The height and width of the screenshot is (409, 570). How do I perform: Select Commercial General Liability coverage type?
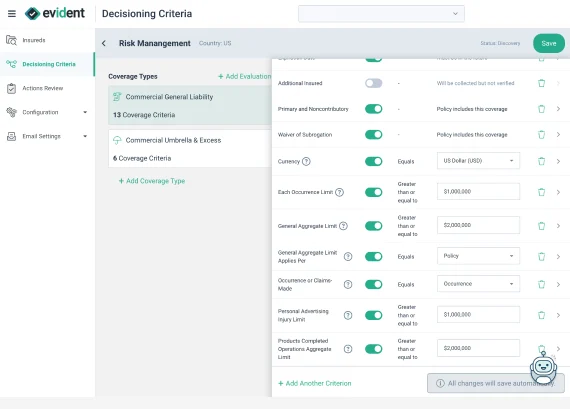coord(190,105)
